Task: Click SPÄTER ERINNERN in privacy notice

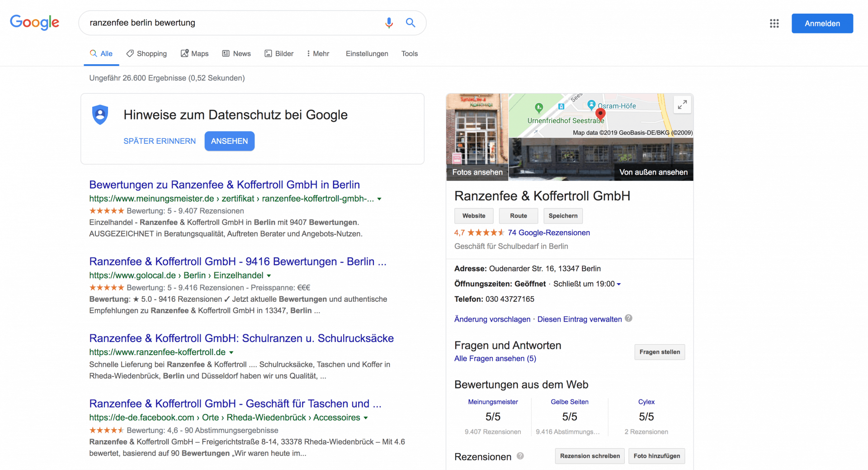Action: point(160,141)
